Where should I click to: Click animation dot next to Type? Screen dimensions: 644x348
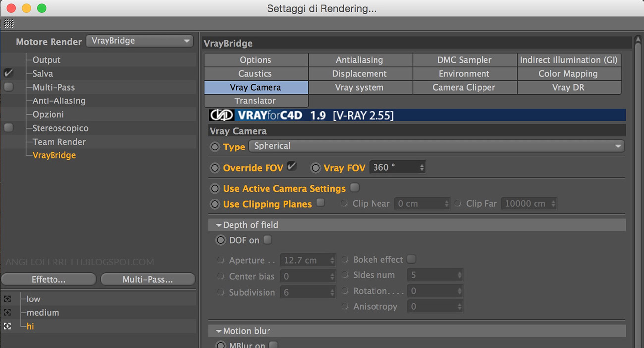(215, 147)
